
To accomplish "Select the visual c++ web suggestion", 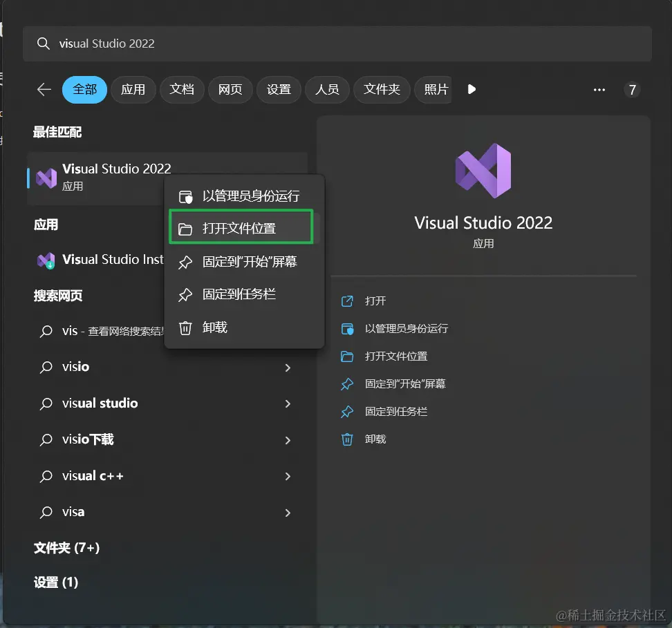I will point(167,477).
